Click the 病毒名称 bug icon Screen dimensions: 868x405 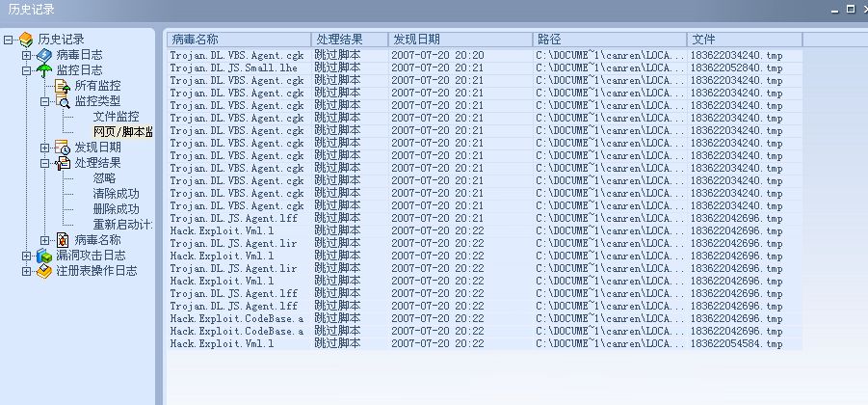point(63,240)
